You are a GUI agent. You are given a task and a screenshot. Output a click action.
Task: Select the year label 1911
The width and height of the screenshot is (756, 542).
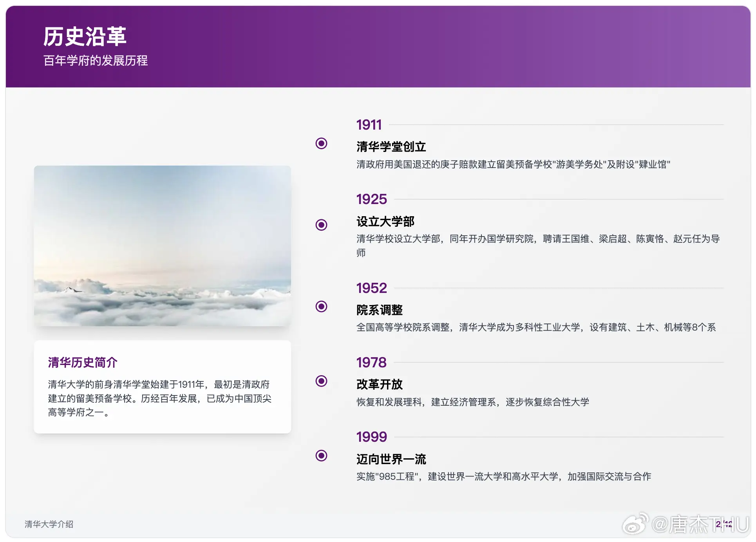pyautogui.click(x=369, y=125)
